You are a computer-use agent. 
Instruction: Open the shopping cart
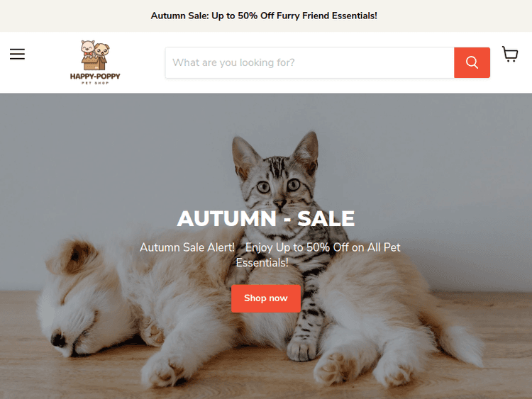pos(510,55)
